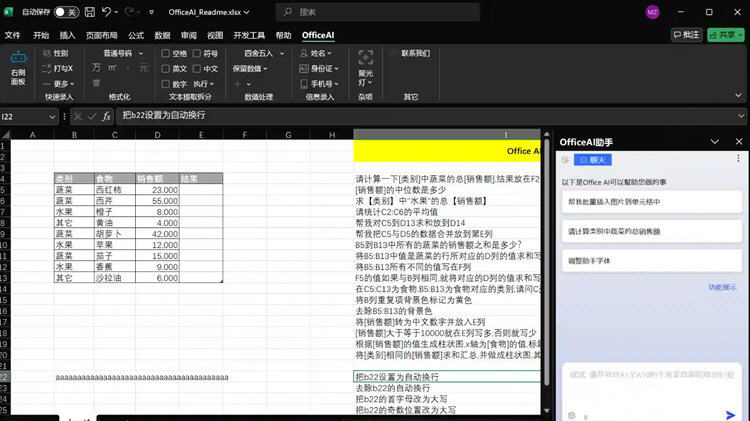750x421 pixels.
Task: Click icon left of 聊天 button
Action: 565,160
